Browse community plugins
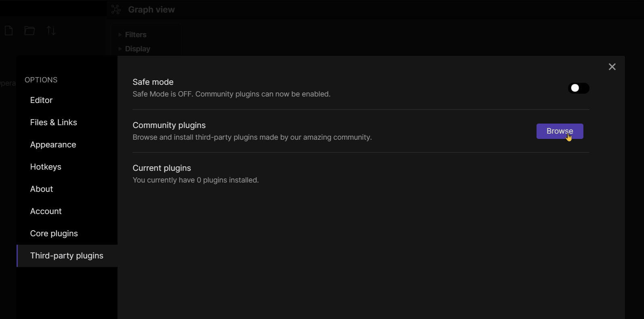644x319 pixels. click(x=560, y=131)
